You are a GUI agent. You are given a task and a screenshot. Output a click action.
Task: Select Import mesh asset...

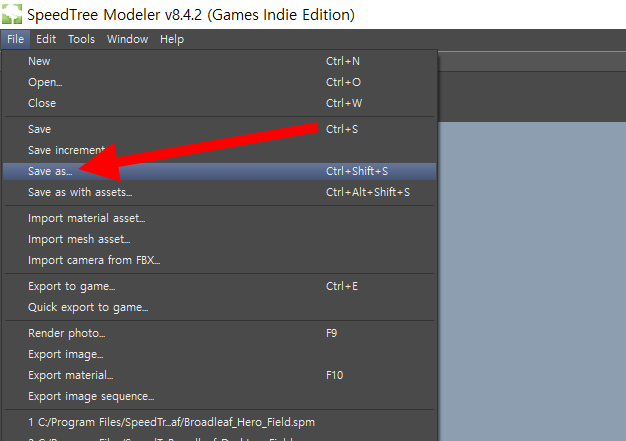219,239
